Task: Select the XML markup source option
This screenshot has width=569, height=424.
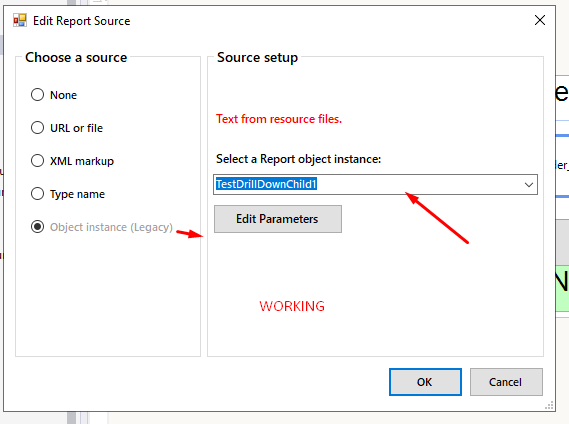Action: [37, 161]
